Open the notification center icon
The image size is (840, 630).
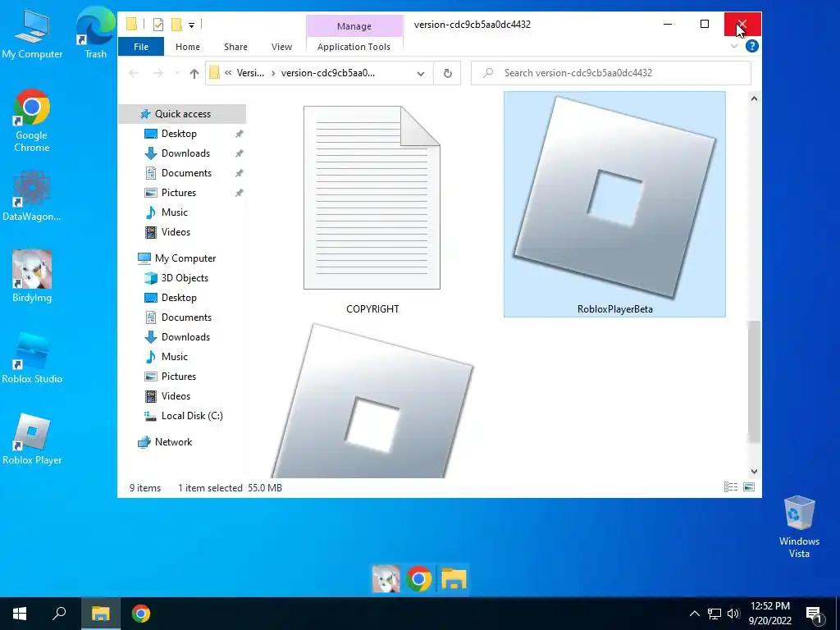point(814,614)
